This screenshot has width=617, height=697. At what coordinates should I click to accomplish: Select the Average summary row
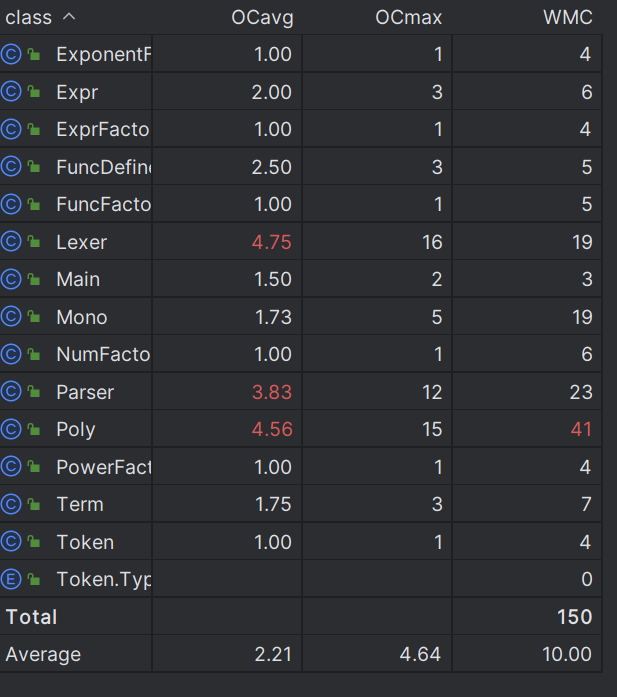[301, 654]
